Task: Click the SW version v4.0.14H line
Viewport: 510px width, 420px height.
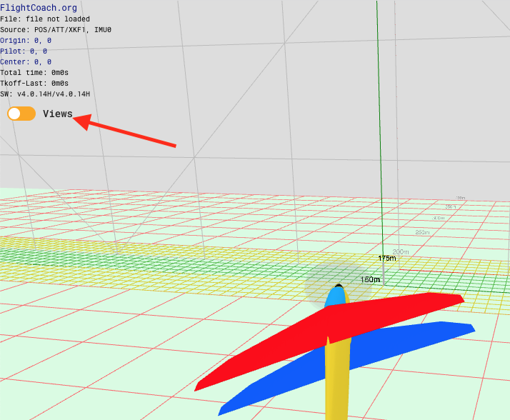Action: pos(45,94)
